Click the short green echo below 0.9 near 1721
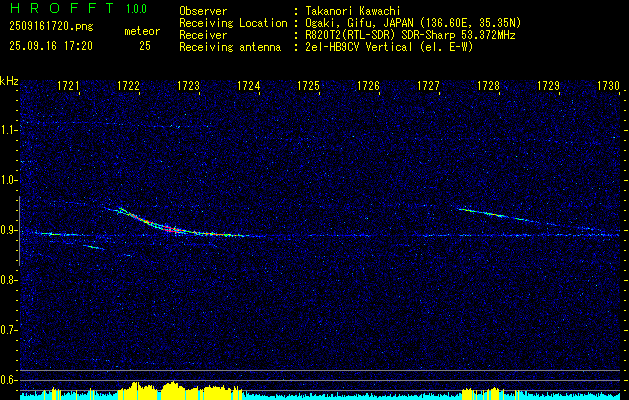This screenshot has height=400, width=629. (93, 247)
